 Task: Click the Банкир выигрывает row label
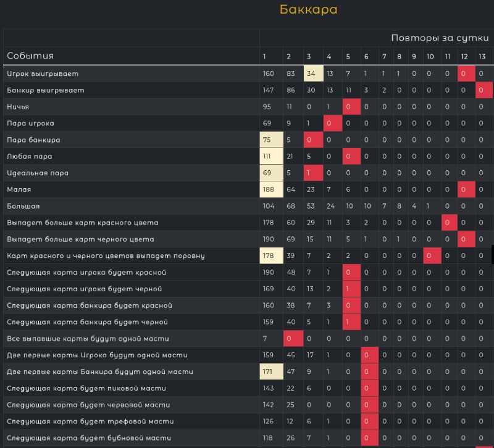coord(45,91)
